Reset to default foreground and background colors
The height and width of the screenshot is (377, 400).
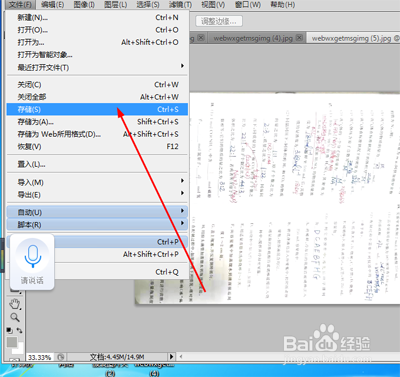click(x=9, y=330)
